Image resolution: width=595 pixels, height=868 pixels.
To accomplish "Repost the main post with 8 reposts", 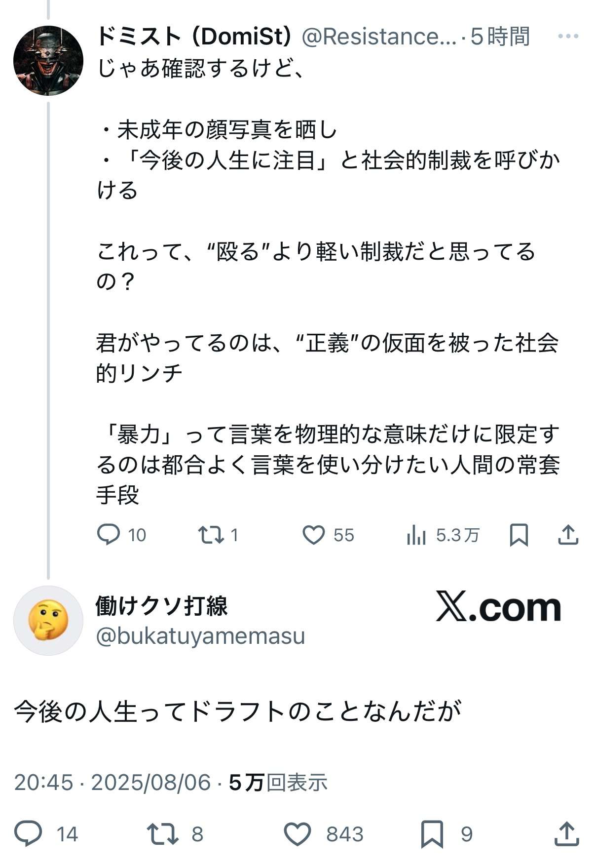I will pyautogui.click(x=163, y=834).
